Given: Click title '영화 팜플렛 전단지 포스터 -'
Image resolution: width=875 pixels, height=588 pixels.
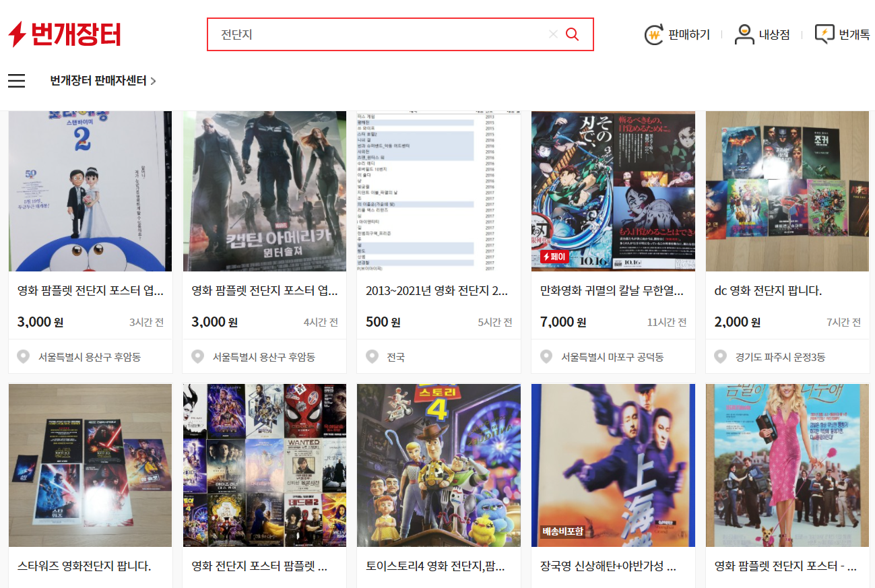Looking at the screenshot, I should point(785,566).
